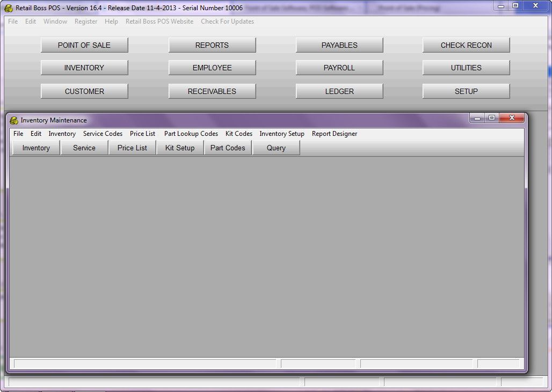Open the REPORTS module

tap(212, 45)
